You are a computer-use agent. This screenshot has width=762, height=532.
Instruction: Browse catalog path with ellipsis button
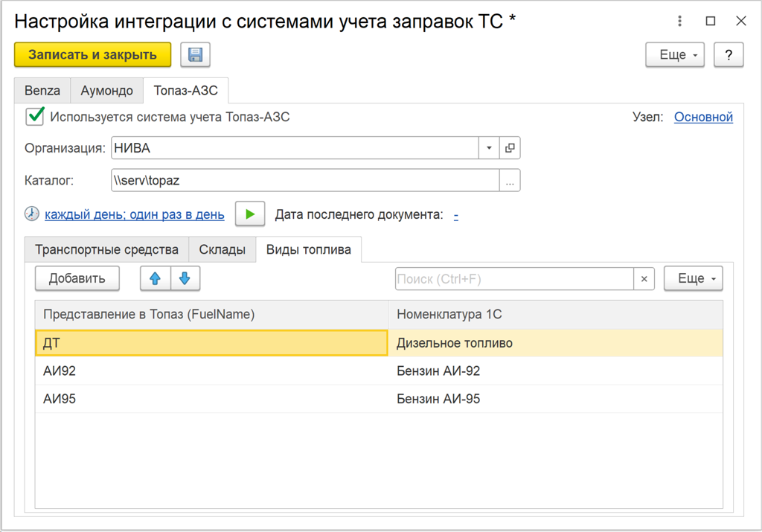point(510,181)
